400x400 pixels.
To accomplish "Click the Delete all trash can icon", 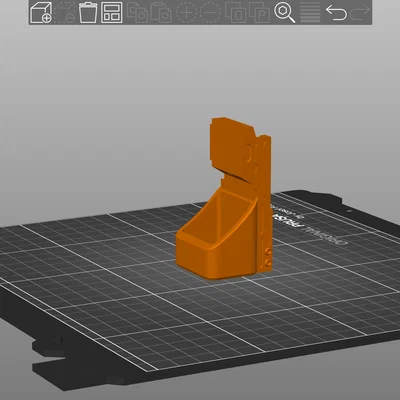I will [88, 13].
